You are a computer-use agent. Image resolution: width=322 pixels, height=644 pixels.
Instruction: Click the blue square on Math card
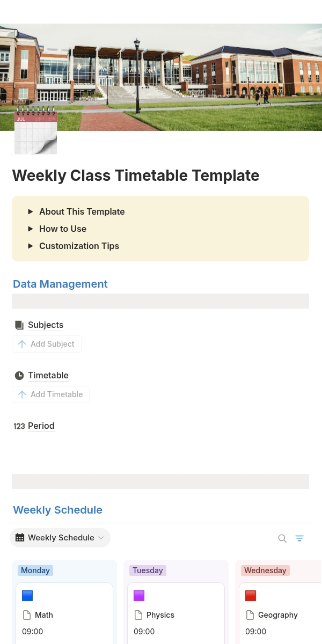27,596
